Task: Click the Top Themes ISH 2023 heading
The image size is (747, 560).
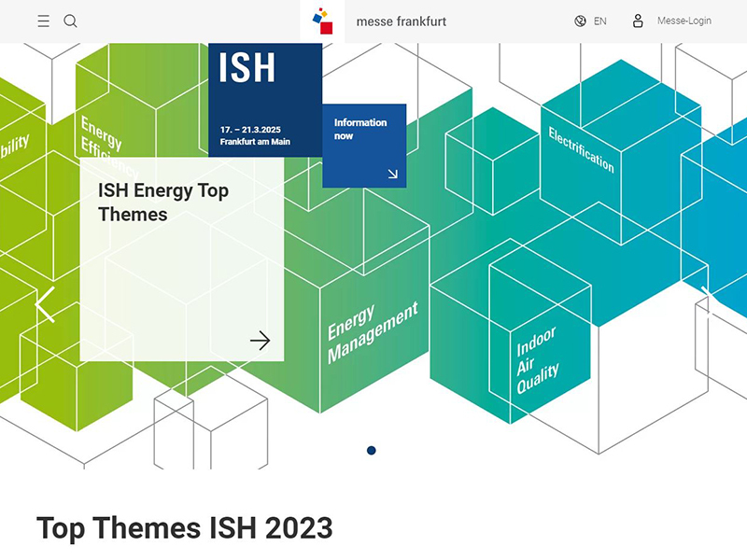Action: click(x=184, y=528)
